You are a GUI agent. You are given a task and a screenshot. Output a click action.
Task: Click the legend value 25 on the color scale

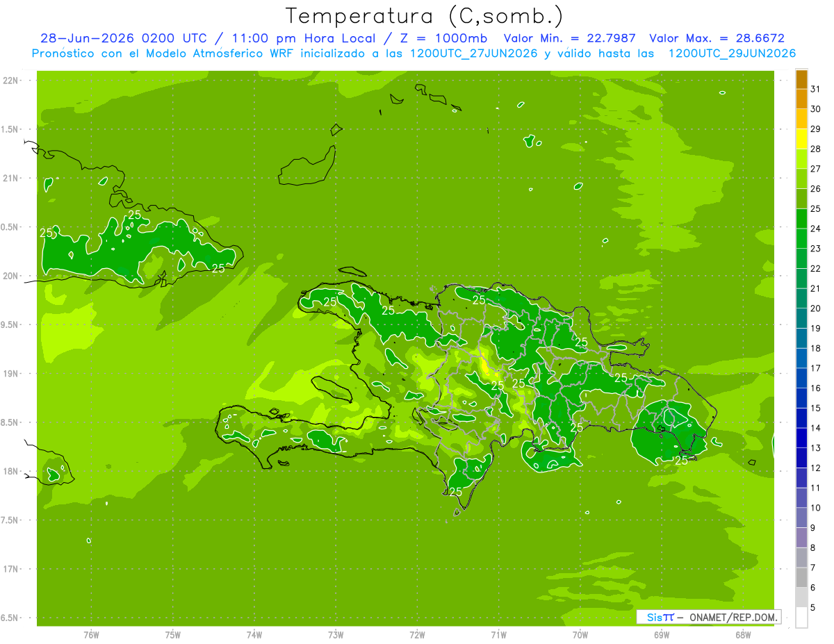816,208
